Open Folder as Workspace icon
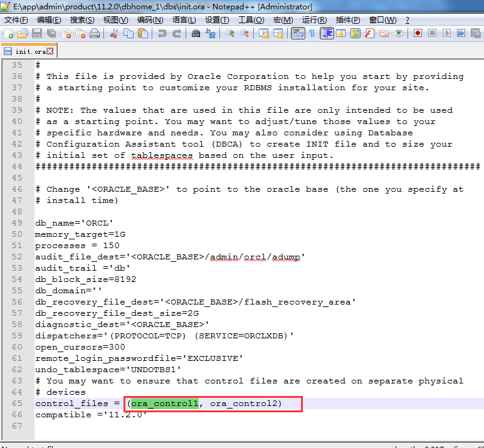This screenshot has height=448, width=484. click(384, 33)
